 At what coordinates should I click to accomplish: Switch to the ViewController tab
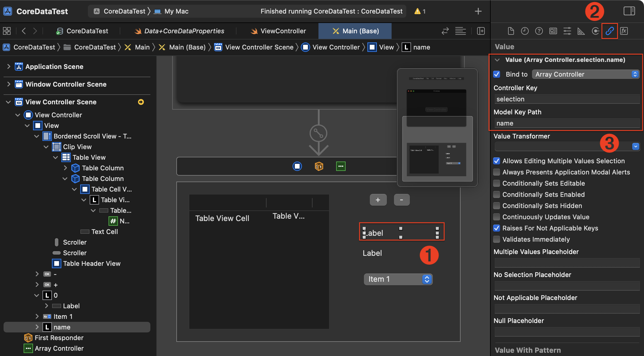278,31
